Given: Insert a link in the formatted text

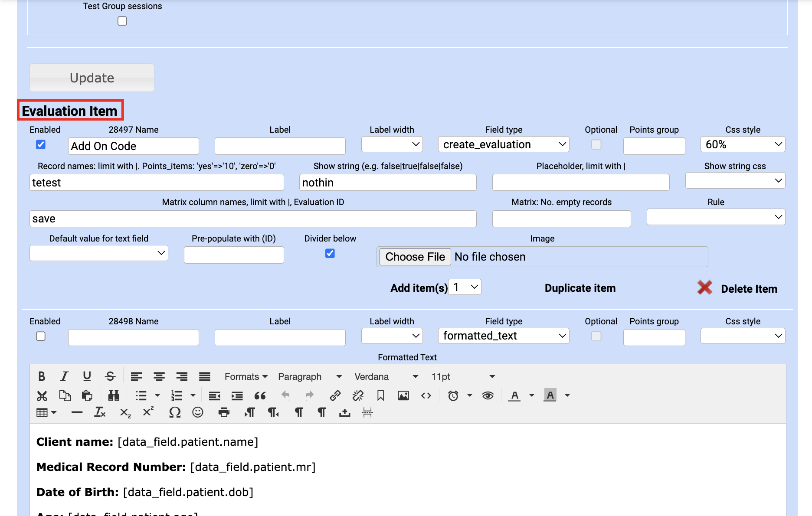Looking at the screenshot, I should 334,395.
